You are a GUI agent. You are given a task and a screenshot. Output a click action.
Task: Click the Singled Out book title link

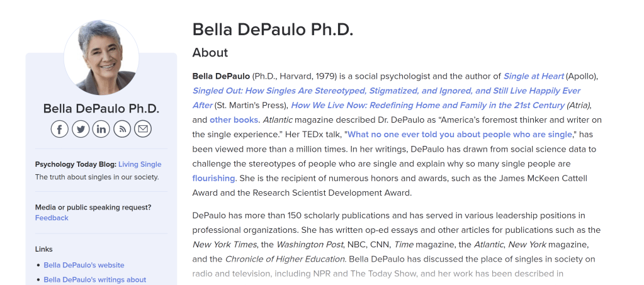[x=386, y=91]
